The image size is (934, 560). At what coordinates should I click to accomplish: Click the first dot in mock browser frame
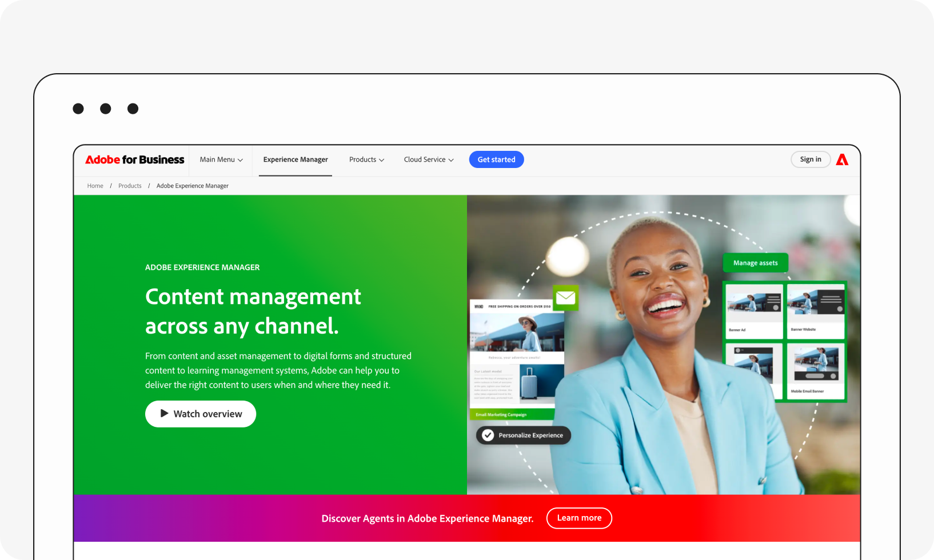tap(78, 109)
